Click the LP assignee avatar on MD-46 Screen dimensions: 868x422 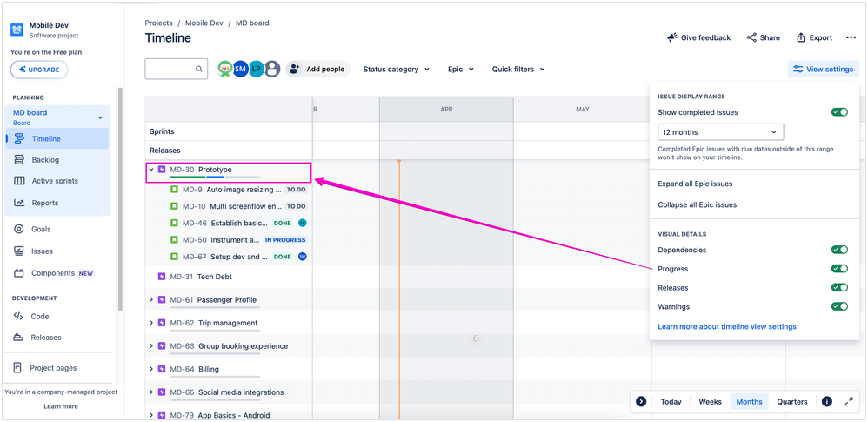pos(303,223)
